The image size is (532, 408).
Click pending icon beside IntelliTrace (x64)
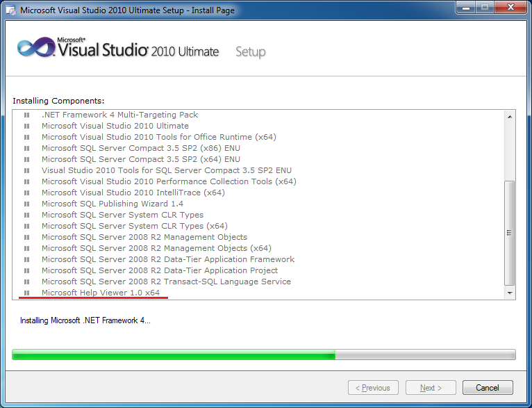pos(27,193)
